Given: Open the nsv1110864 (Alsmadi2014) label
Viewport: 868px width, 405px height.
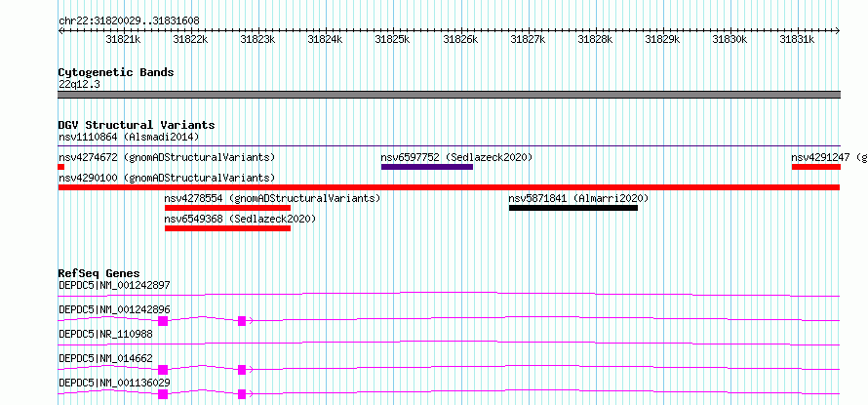Looking at the screenshot, I should pyautogui.click(x=129, y=137).
